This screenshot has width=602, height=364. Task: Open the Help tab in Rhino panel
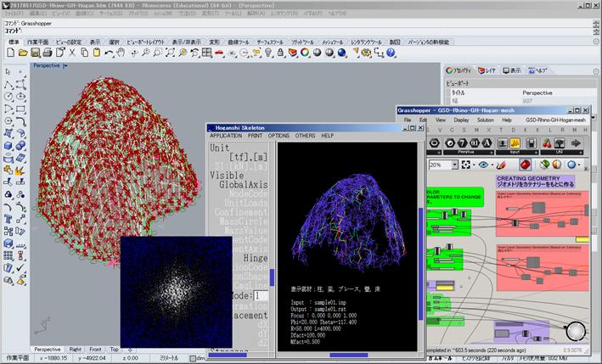(x=537, y=70)
